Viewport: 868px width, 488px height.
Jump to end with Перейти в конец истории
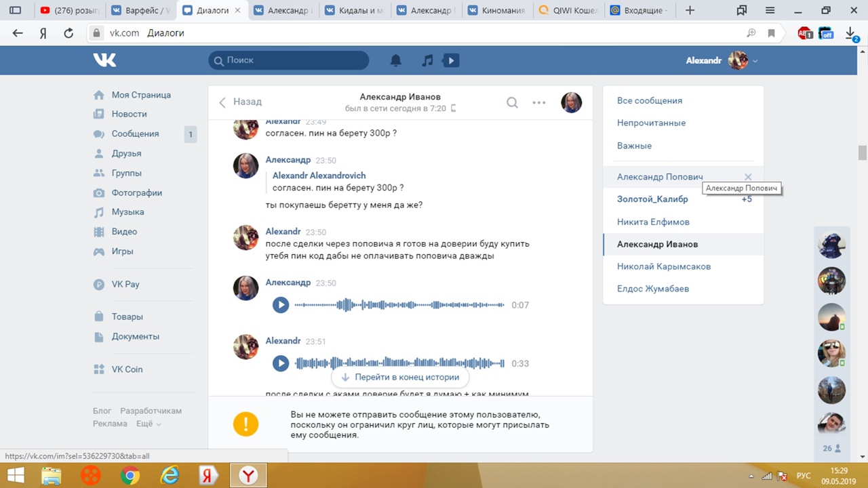point(400,377)
